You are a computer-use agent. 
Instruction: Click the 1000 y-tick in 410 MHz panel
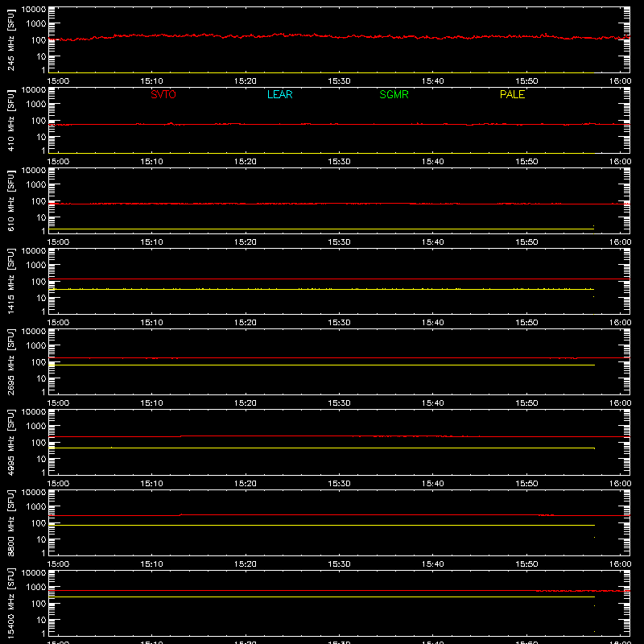coord(36,105)
